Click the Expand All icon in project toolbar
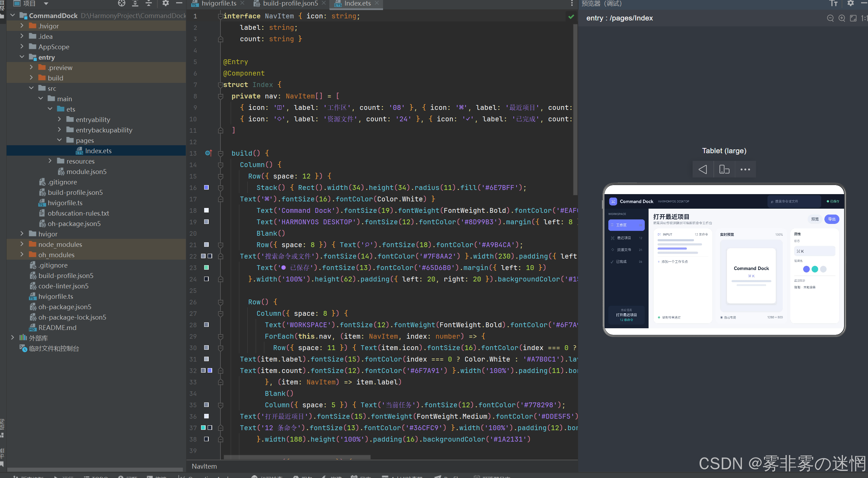The height and width of the screenshot is (478, 868). point(135,3)
